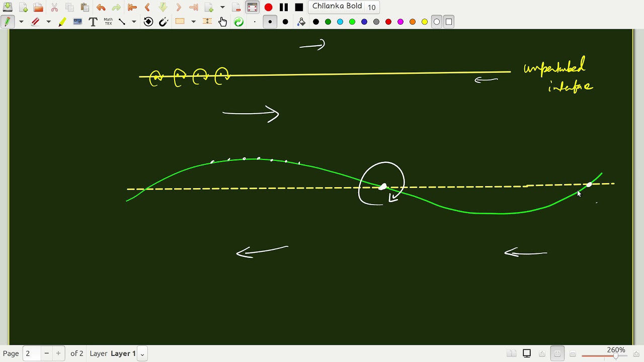Create a new document
Viewport: 644px width, 362px height.
(x=23, y=7)
